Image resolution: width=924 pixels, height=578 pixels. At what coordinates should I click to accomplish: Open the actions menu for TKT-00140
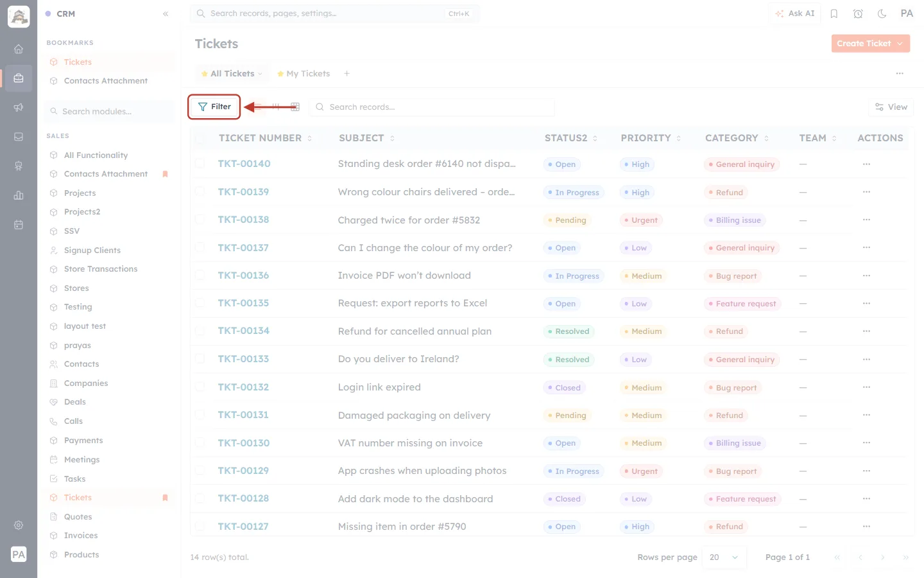(866, 164)
